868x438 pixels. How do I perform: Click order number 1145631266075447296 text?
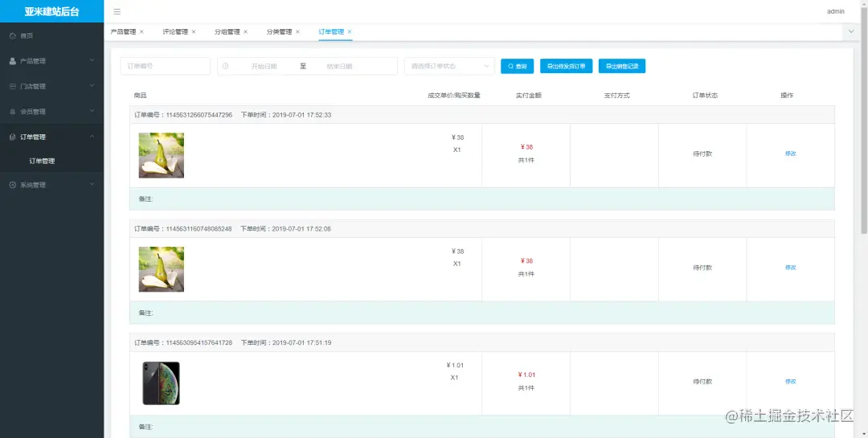tap(199, 115)
